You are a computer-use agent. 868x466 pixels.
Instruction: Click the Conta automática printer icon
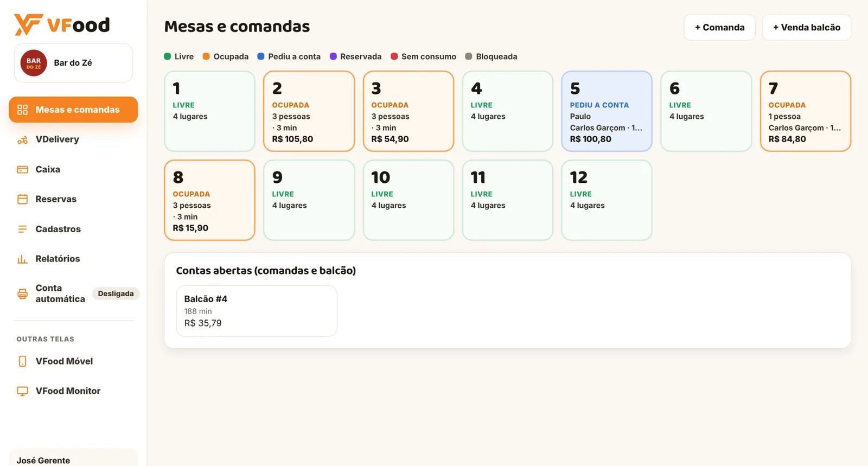point(22,293)
